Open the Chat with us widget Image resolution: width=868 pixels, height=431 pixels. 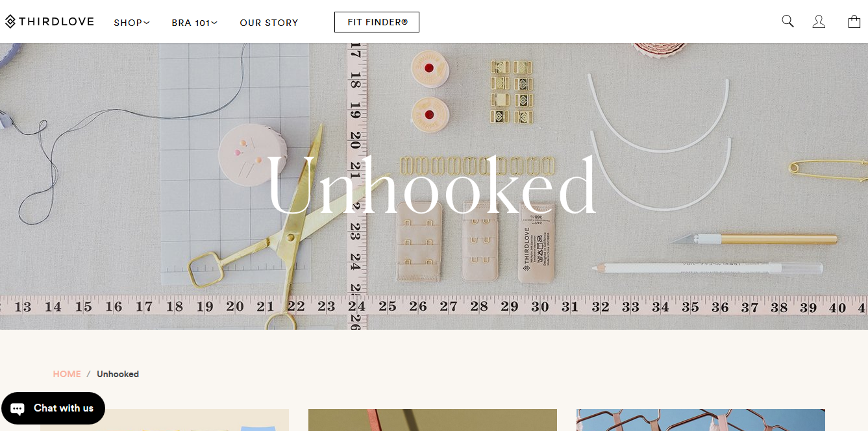53,408
